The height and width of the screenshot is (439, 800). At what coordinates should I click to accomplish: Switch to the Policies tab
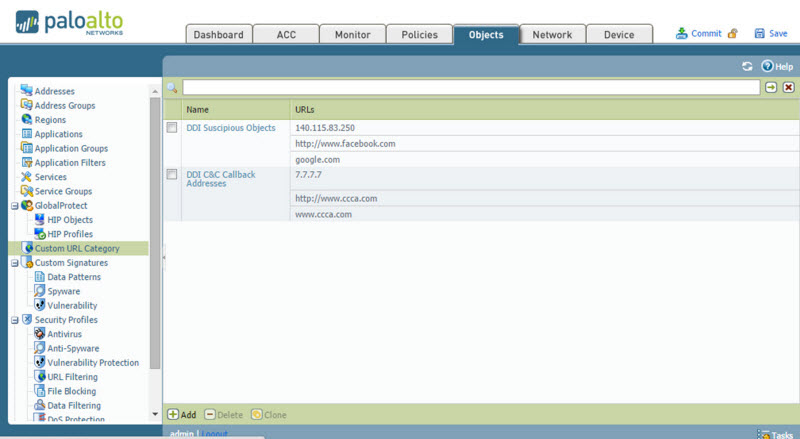click(x=419, y=35)
